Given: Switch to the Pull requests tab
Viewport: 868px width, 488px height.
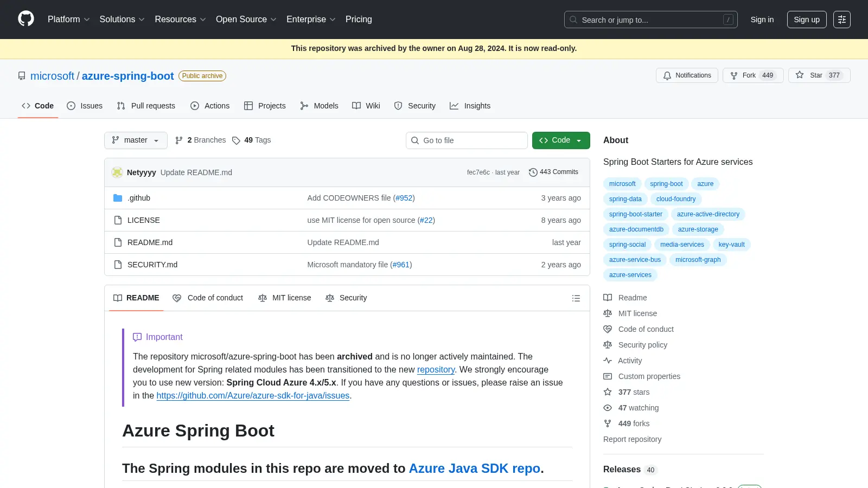Looking at the screenshot, I should [146, 106].
